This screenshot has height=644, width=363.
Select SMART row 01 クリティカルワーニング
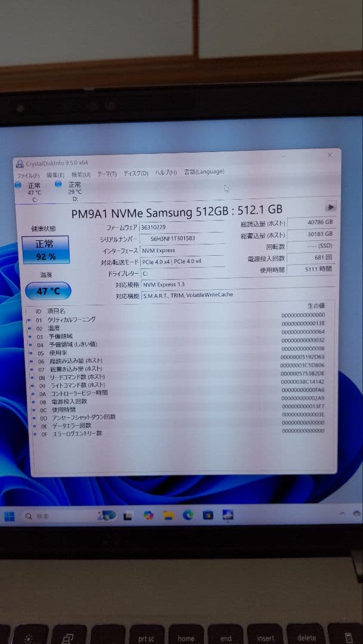click(176, 318)
